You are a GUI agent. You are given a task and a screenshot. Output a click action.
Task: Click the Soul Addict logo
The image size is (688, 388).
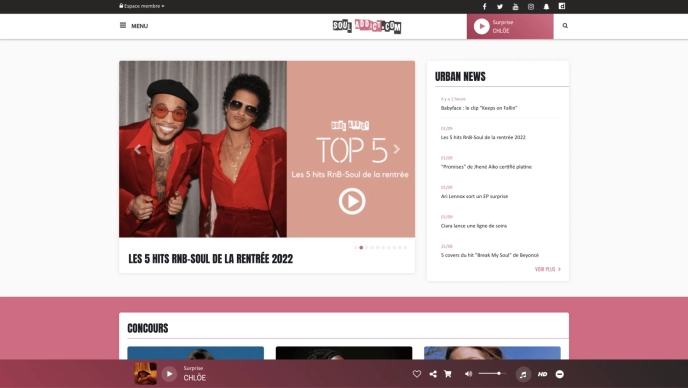point(367,26)
